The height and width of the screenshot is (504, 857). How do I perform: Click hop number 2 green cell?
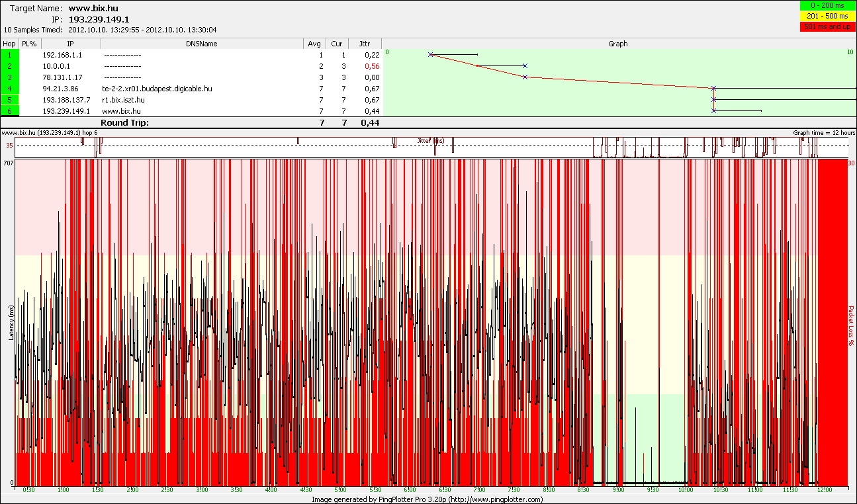click(9, 66)
